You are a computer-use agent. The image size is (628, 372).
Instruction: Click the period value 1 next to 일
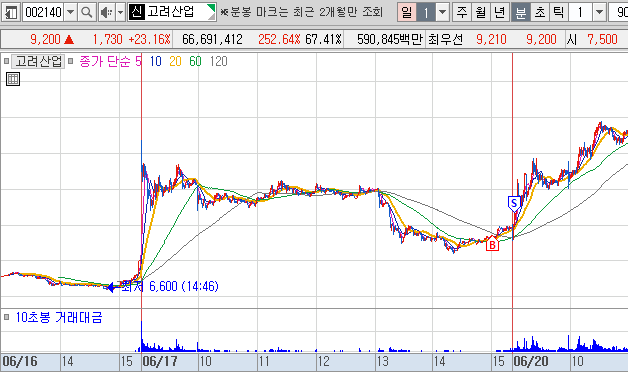point(426,12)
